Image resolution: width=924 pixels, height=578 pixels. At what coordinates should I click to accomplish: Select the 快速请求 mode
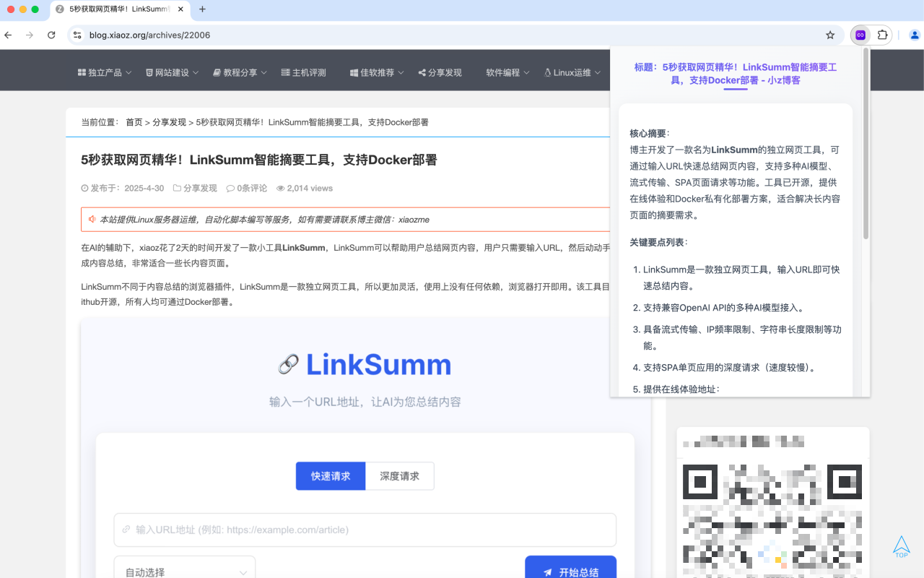point(331,476)
